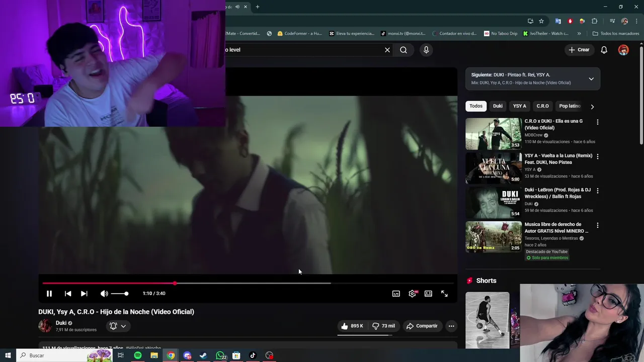Screen dimensions: 644x362
Task: Toggle subtitles with the captions button
Action: (396, 294)
